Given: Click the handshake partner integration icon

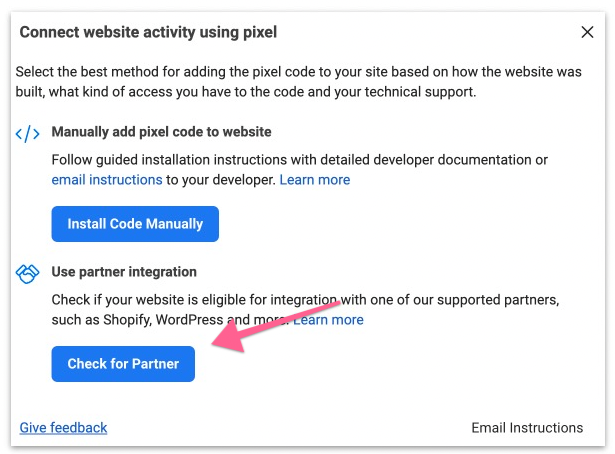Looking at the screenshot, I should (28, 273).
